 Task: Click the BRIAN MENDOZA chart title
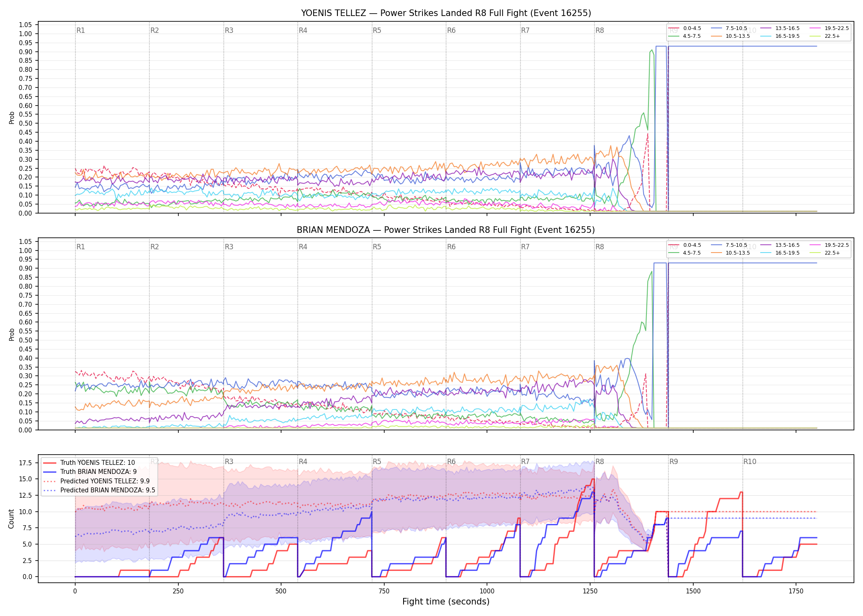tap(446, 230)
